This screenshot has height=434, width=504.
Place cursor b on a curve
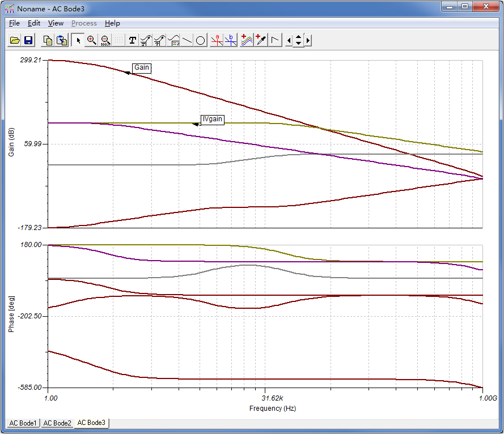pyautogui.click(x=231, y=40)
